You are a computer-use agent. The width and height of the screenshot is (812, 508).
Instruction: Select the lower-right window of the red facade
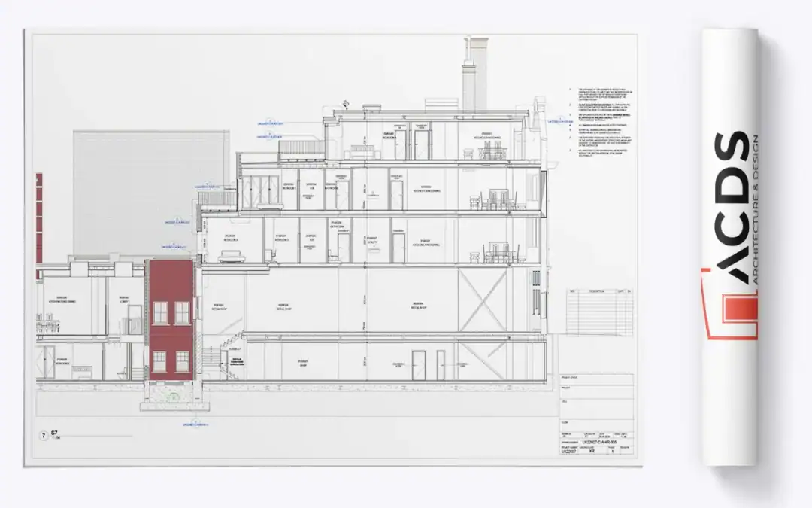tap(182, 360)
